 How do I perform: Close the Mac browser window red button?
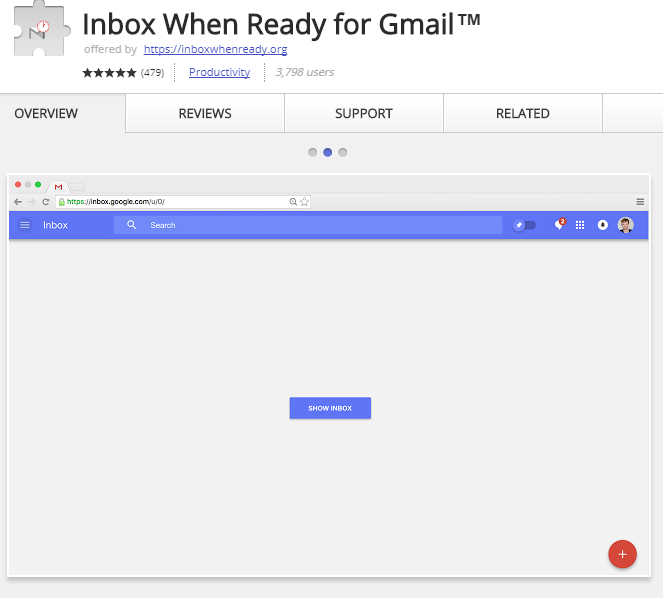(x=18, y=184)
